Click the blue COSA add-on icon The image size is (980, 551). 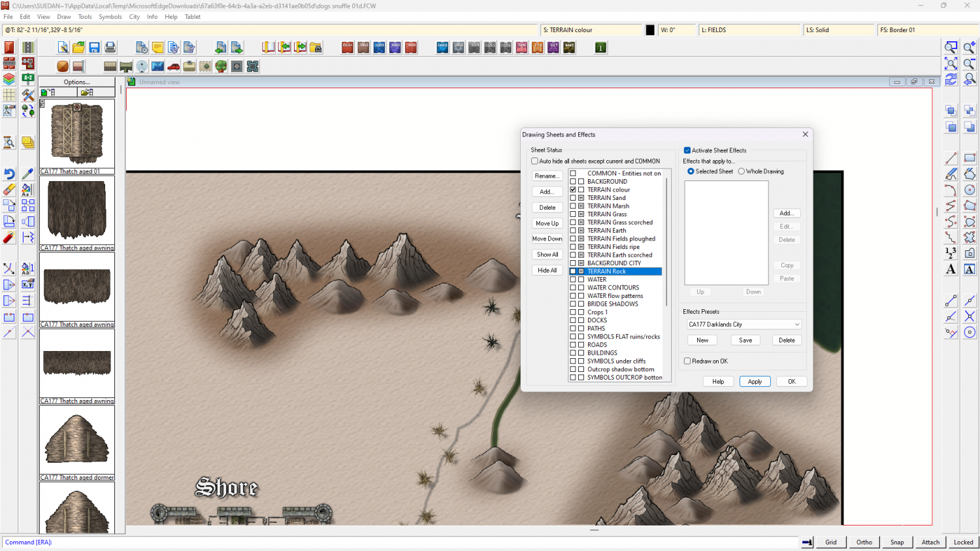(442, 47)
